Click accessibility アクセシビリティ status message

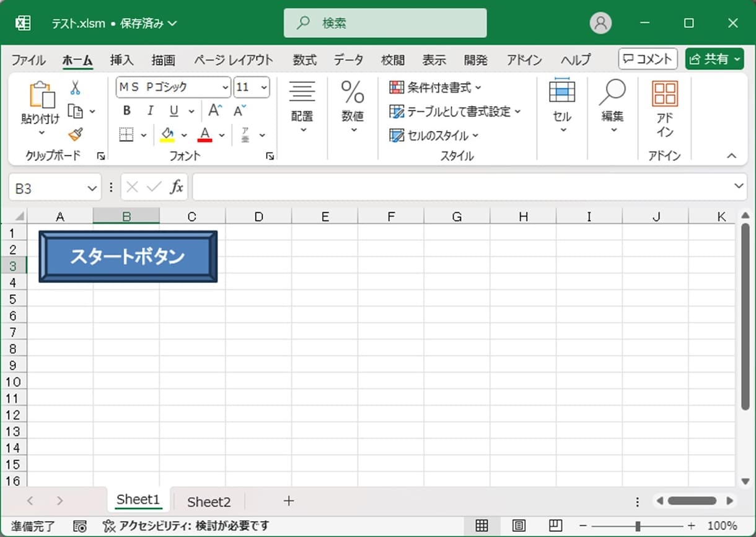click(186, 526)
